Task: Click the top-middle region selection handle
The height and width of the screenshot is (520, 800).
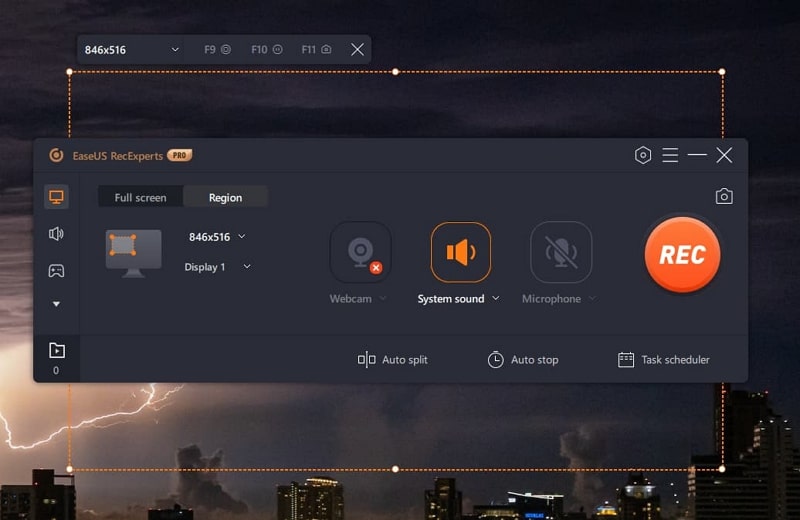Action: [395, 72]
